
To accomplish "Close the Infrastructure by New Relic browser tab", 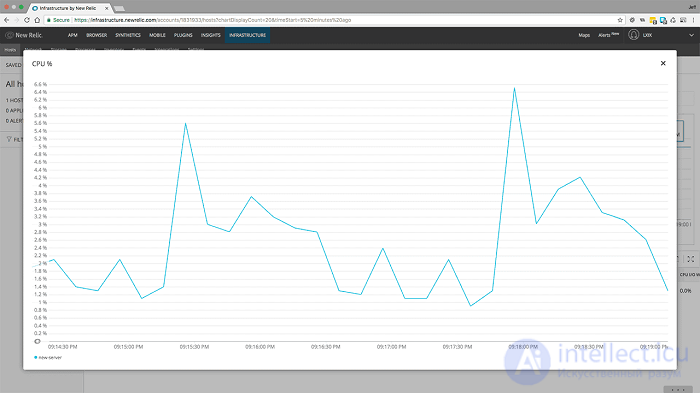I will click(x=106, y=8).
